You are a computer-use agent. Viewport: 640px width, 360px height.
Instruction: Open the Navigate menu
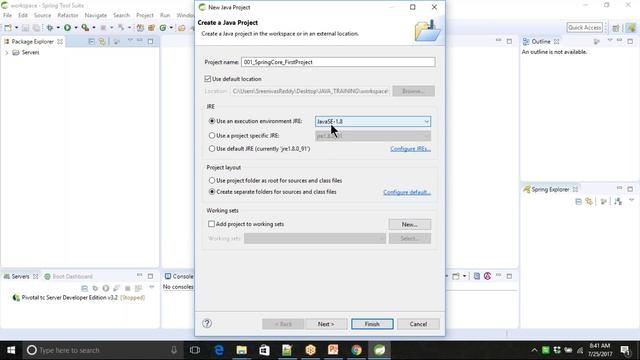96,16
